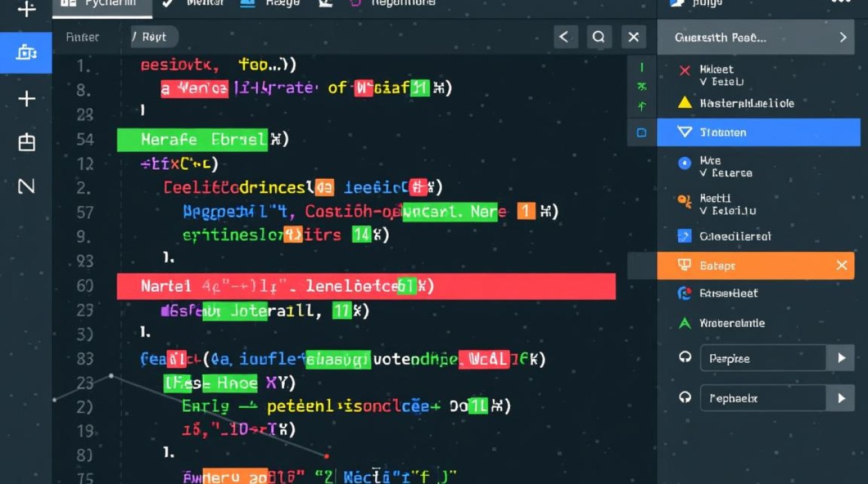Screen dimensions: 868x484
Task: Expand the Guerenith Peac... header chevron
Action: (843, 37)
